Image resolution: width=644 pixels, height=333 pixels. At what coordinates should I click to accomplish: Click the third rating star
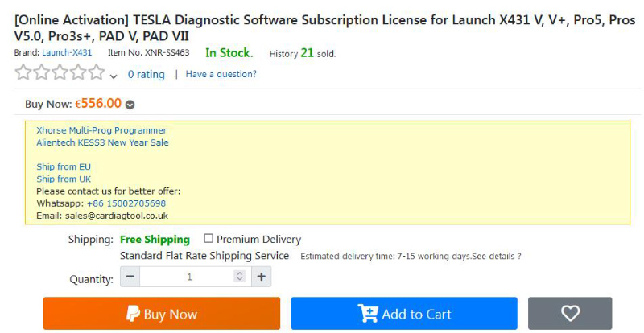tap(60, 72)
